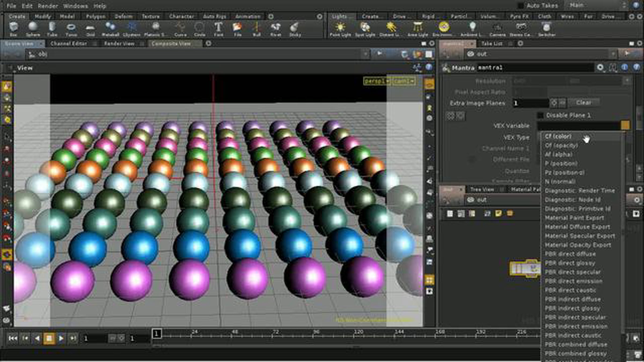Open the cam1 camera menu
Viewport: 644px width, 362px height.
click(x=404, y=81)
